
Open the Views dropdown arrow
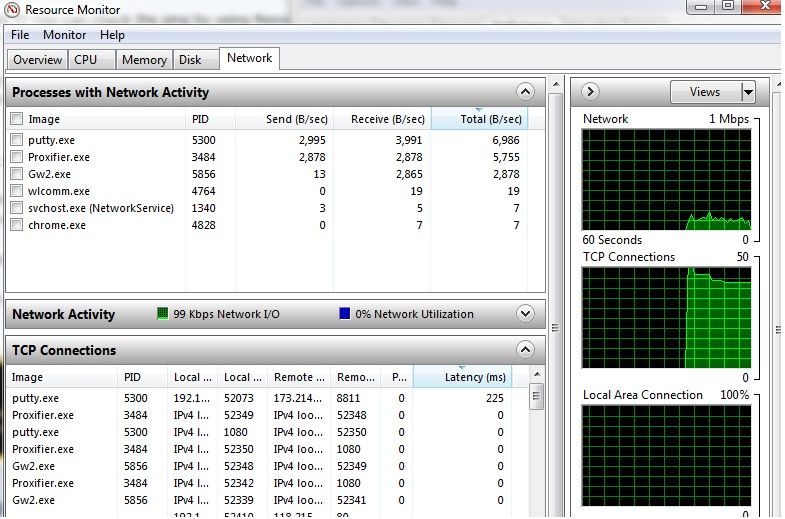click(x=747, y=92)
